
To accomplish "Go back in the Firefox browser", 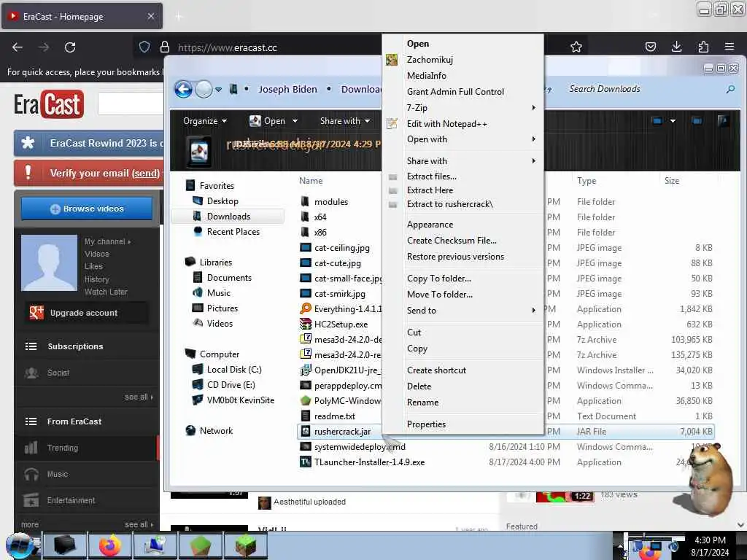I will (x=18, y=47).
